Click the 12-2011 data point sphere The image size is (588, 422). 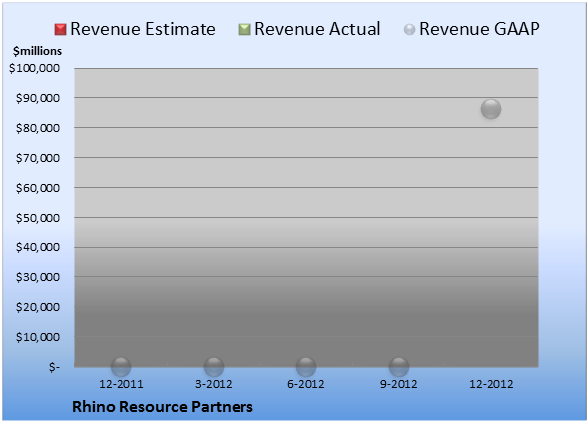121,367
